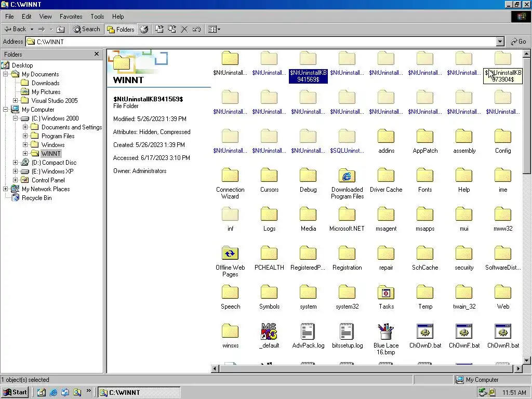The image size is (532, 399).
Task: Click the vertical scrollbar down arrow
Action: coord(527,361)
